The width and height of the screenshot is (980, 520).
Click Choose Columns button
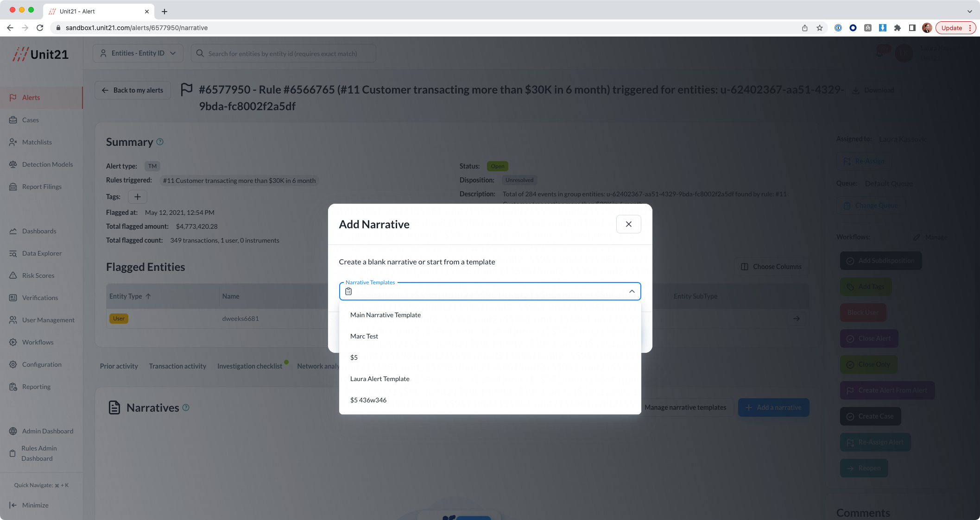[x=771, y=267]
